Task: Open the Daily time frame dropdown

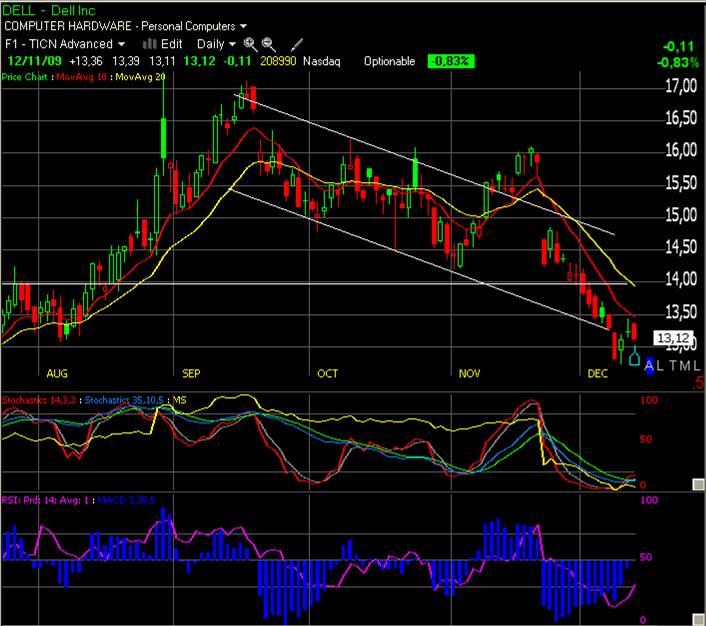Action: tap(232, 44)
